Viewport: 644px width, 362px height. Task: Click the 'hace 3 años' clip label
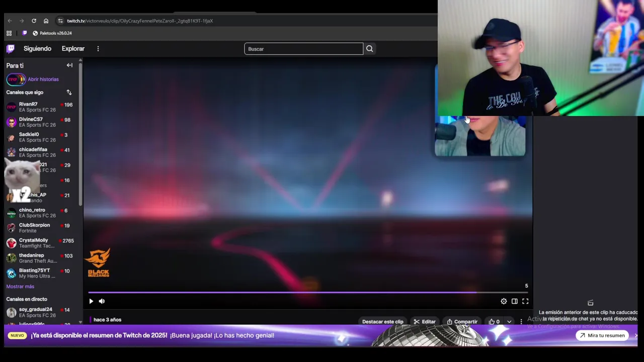pyautogui.click(x=107, y=320)
